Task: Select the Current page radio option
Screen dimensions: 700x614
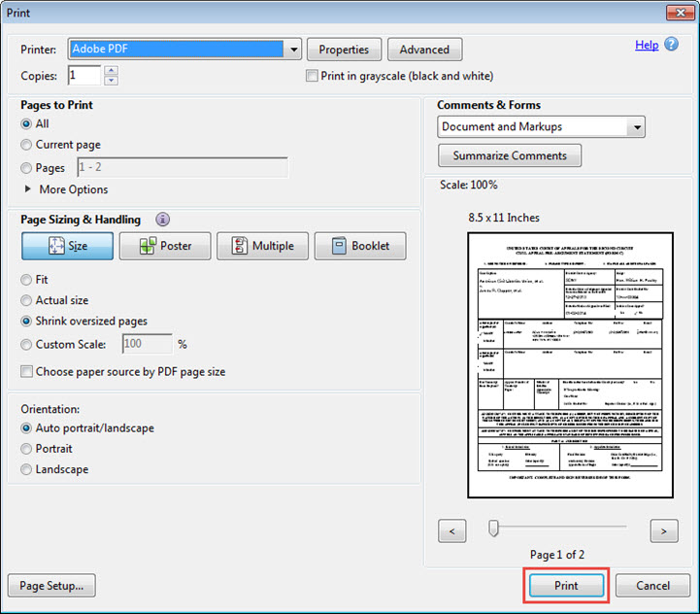Action: point(26,145)
